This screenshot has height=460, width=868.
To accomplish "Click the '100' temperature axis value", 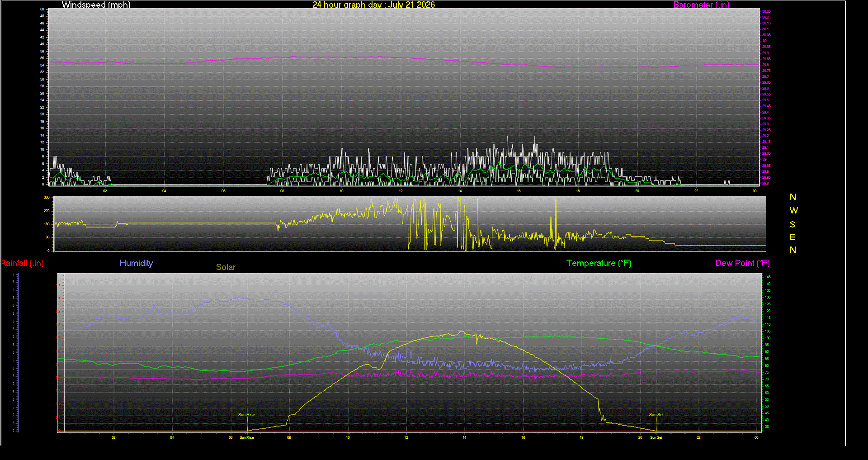I will pos(768,338).
